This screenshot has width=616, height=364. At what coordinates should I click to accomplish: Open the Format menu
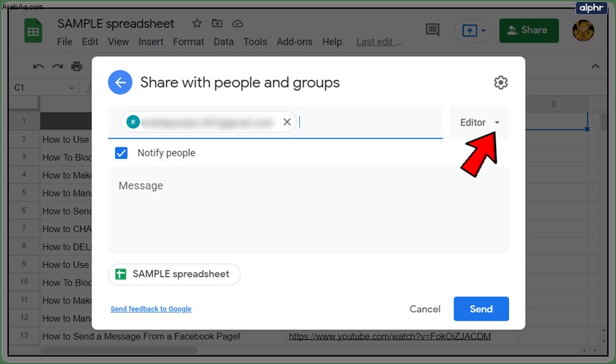coord(189,42)
